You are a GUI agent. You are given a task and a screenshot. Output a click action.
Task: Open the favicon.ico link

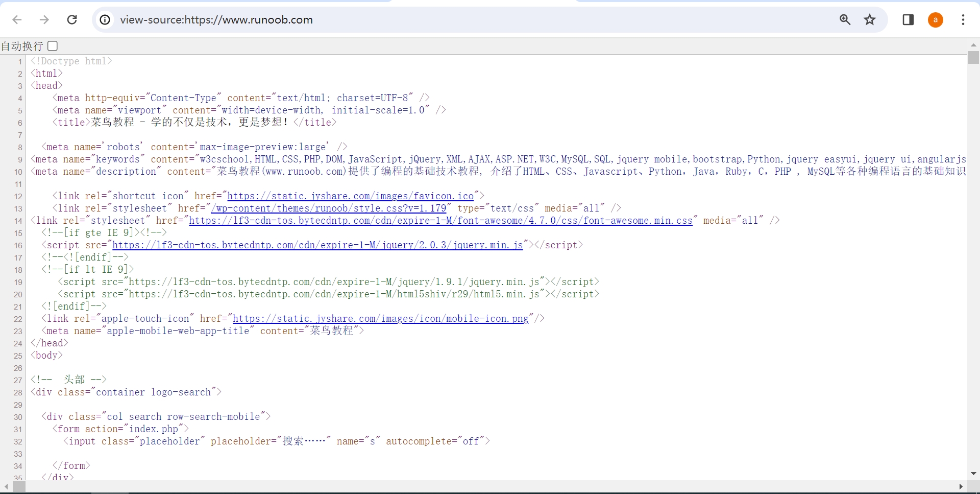click(350, 196)
